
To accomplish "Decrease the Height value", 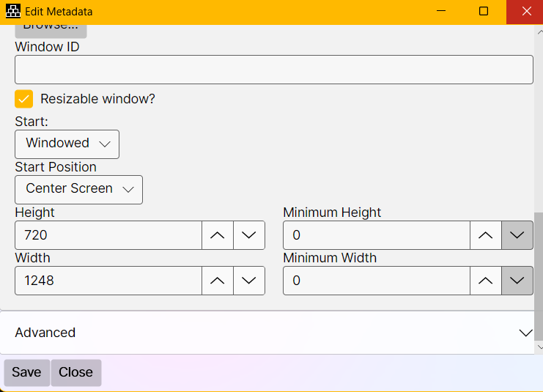I will tap(249, 235).
